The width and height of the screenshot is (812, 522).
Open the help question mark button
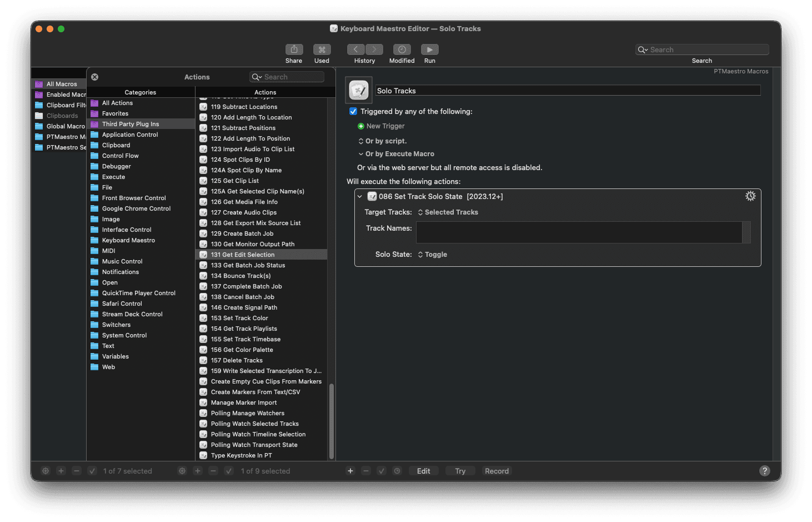[x=765, y=471]
